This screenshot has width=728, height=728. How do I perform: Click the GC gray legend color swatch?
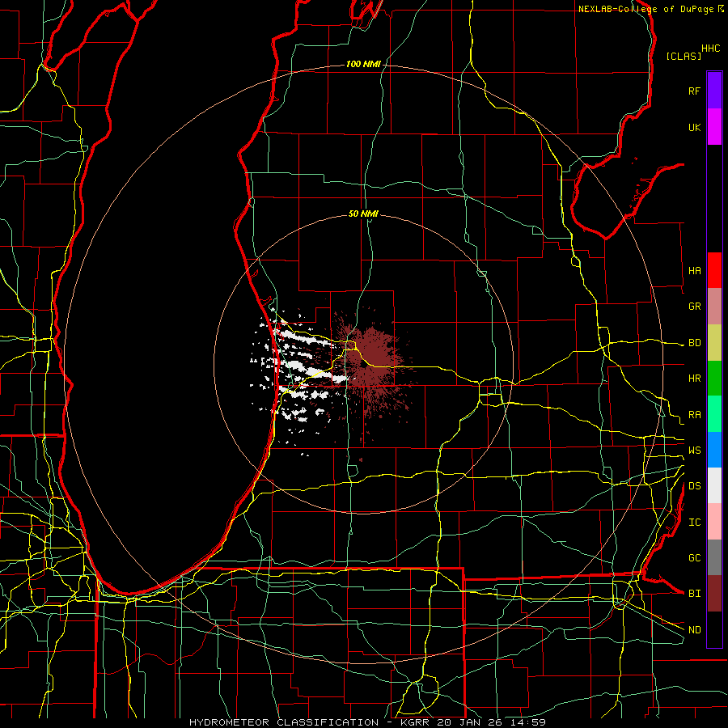point(714,557)
